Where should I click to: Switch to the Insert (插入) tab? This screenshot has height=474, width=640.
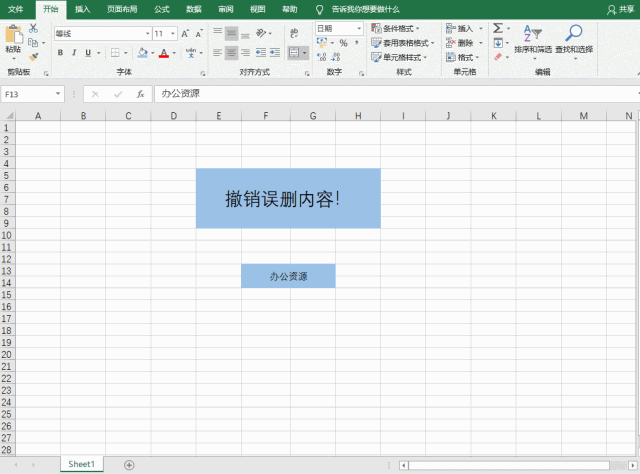coord(82,9)
